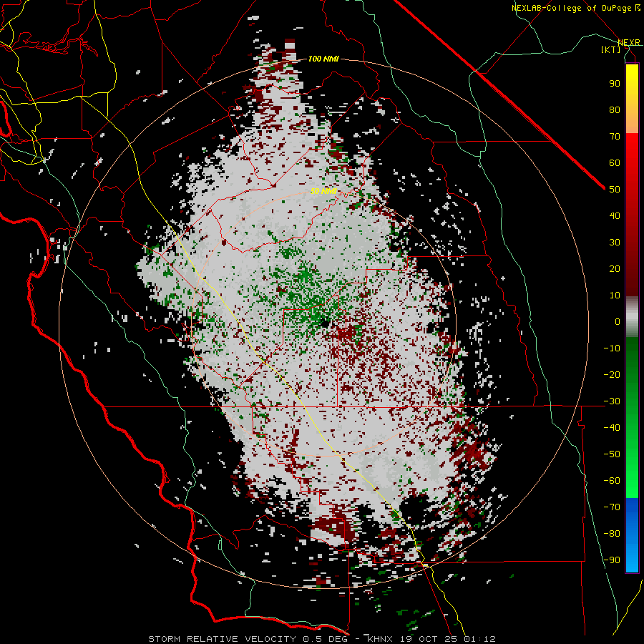Click the 90 value on velocity scale
The width and height of the screenshot is (644, 644).
615,84
